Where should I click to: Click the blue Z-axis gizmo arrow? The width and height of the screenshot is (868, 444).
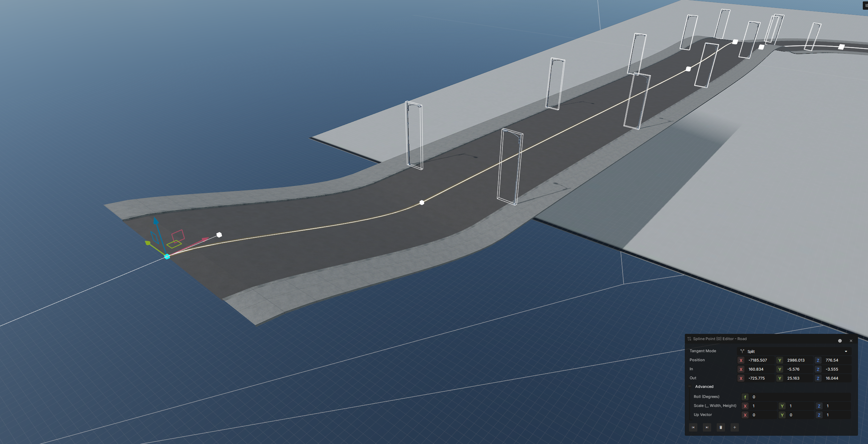coord(156,221)
